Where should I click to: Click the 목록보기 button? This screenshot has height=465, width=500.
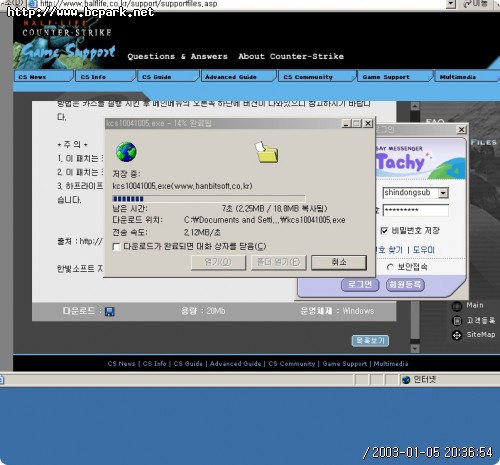[x=370, y=341]
